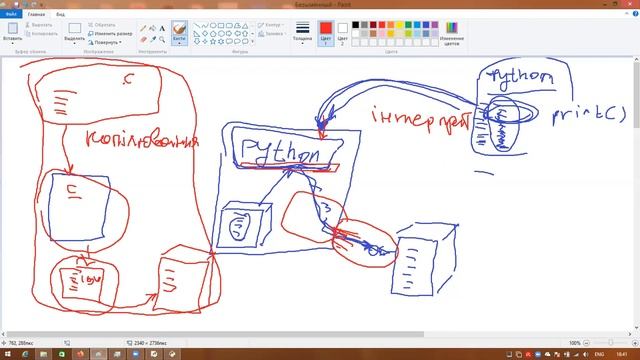
Task: Choose the right arrow shape
Action: 229,33
